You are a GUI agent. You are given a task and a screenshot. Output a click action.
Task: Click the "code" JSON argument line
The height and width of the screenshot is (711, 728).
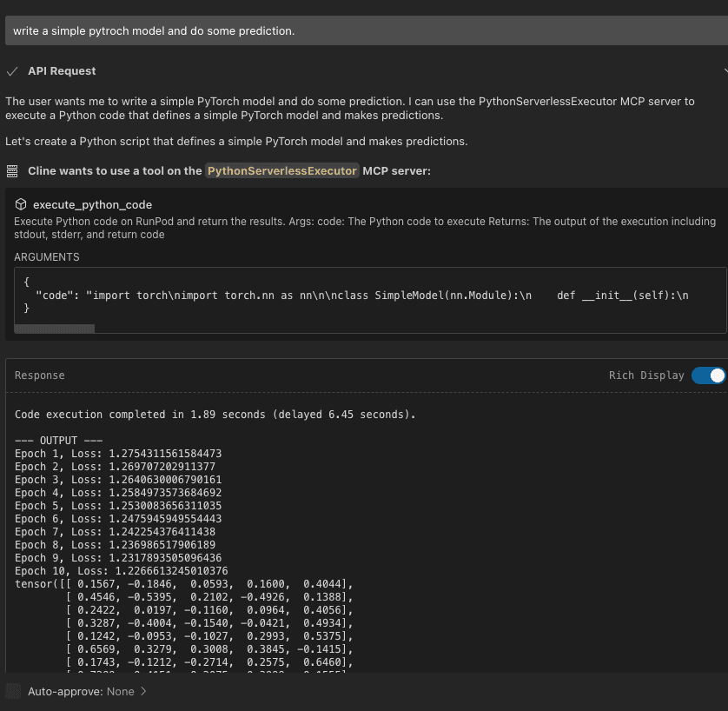click(x=362, y=296)
